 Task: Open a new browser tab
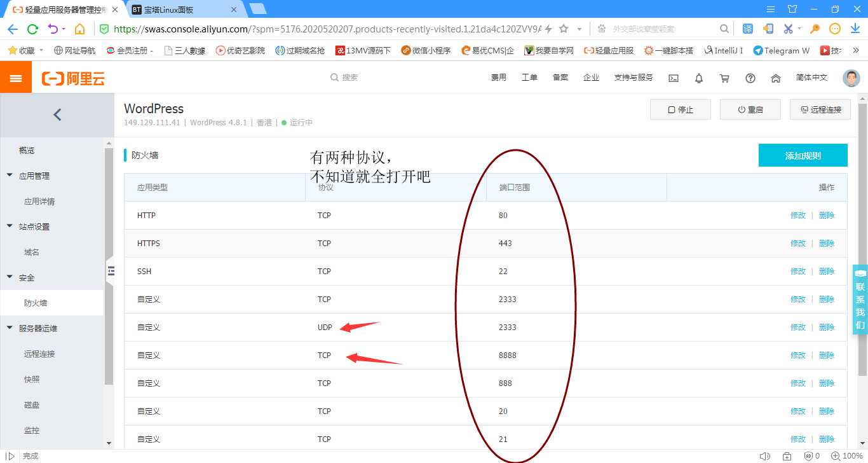(x=257, y=8)
